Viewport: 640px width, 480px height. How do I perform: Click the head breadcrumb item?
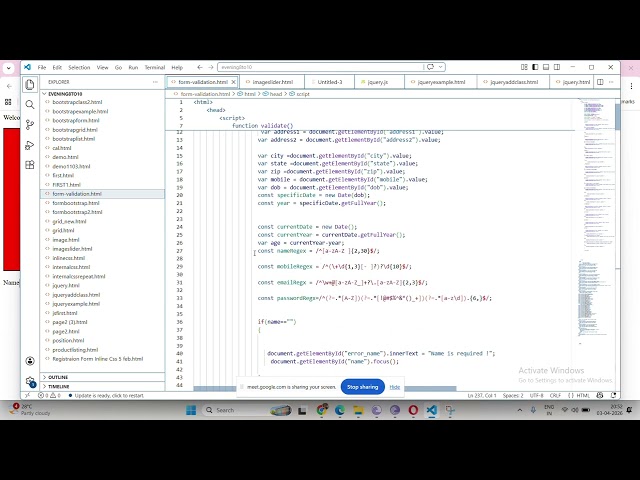(x=276, y=94)
